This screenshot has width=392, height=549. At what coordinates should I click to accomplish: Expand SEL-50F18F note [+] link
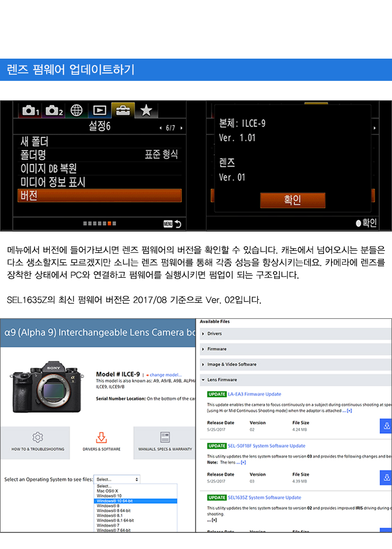click(x=243, y=462)
